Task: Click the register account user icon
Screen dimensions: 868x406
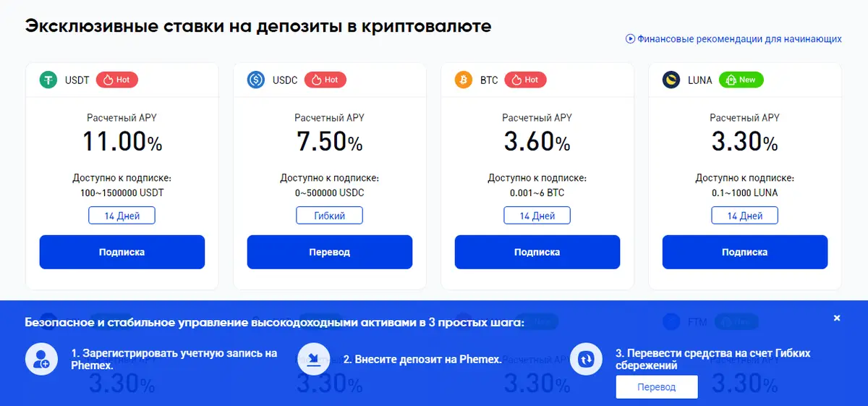Action: [41, 359]
